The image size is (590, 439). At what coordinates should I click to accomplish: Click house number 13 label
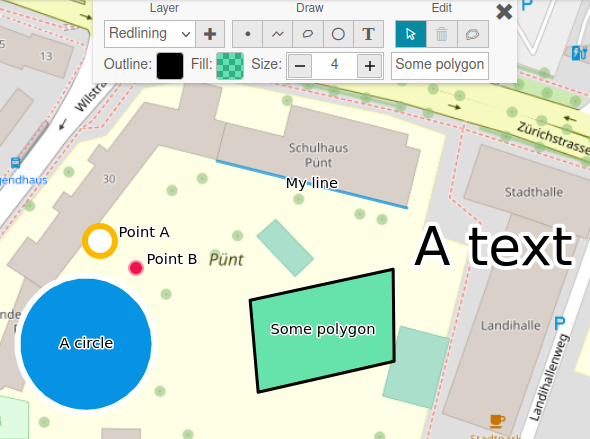46,56
